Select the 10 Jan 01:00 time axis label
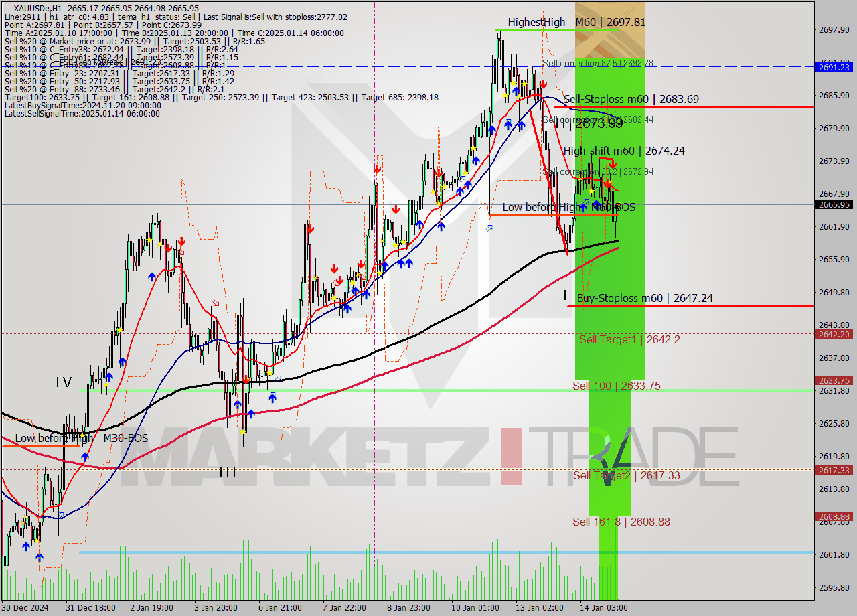 (476, 608)
